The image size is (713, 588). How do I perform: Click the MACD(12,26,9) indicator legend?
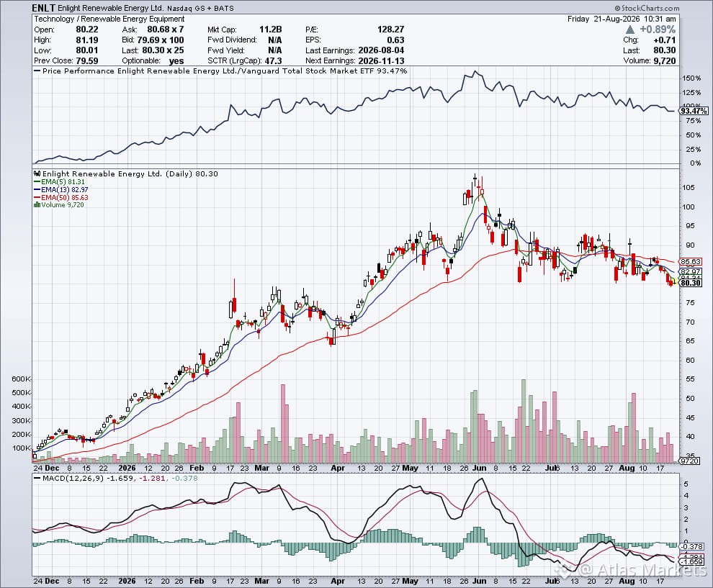coord(116,478)
